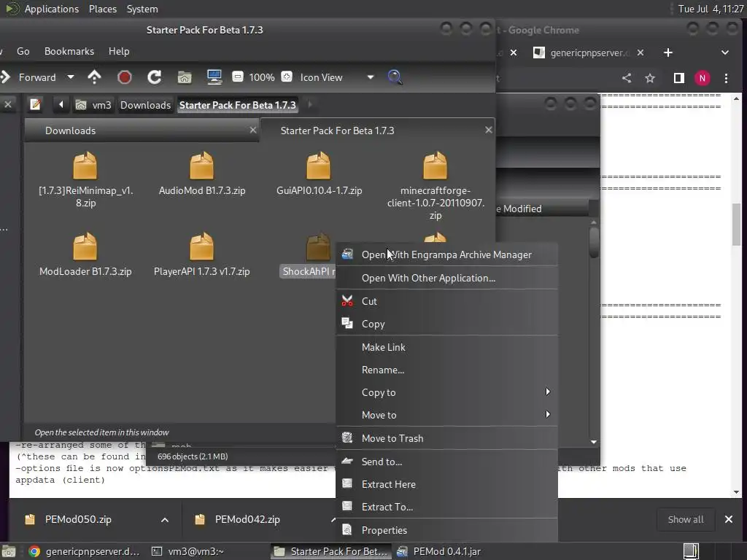Open the file search magnifier icon
Screen dimensions: 747x560
point(395,77)
